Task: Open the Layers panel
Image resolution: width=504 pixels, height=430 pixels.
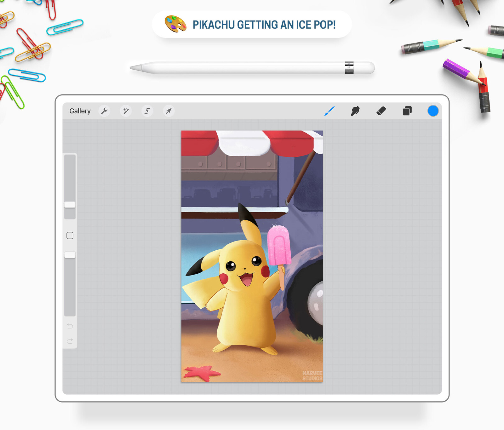Action: pyautogui.click(x=407, y=111)
